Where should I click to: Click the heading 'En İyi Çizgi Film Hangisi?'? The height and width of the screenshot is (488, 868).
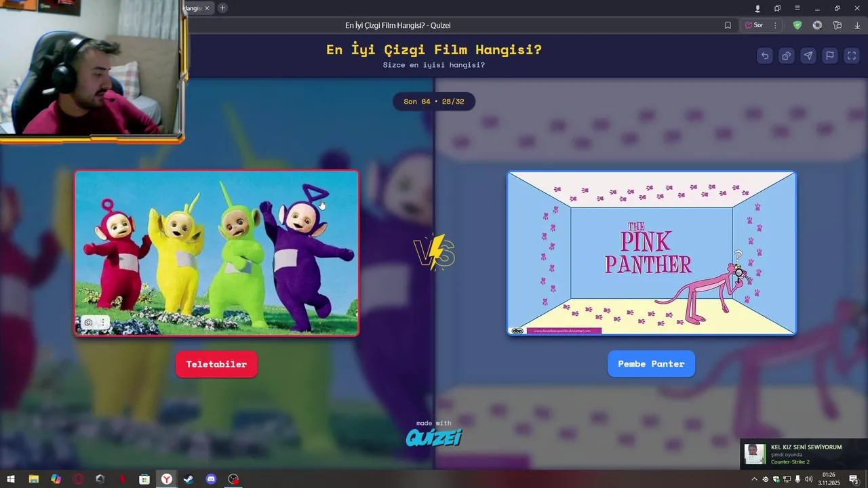tap(434, 49)
